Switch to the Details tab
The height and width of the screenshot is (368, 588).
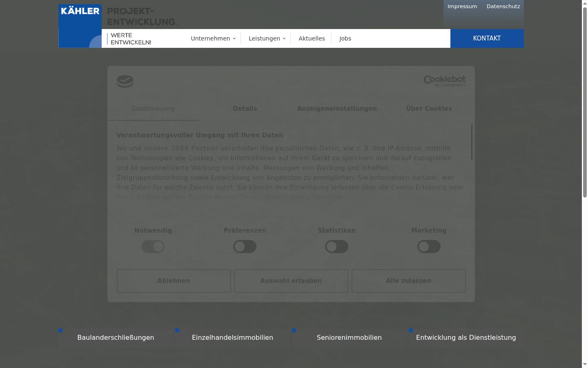245,109
